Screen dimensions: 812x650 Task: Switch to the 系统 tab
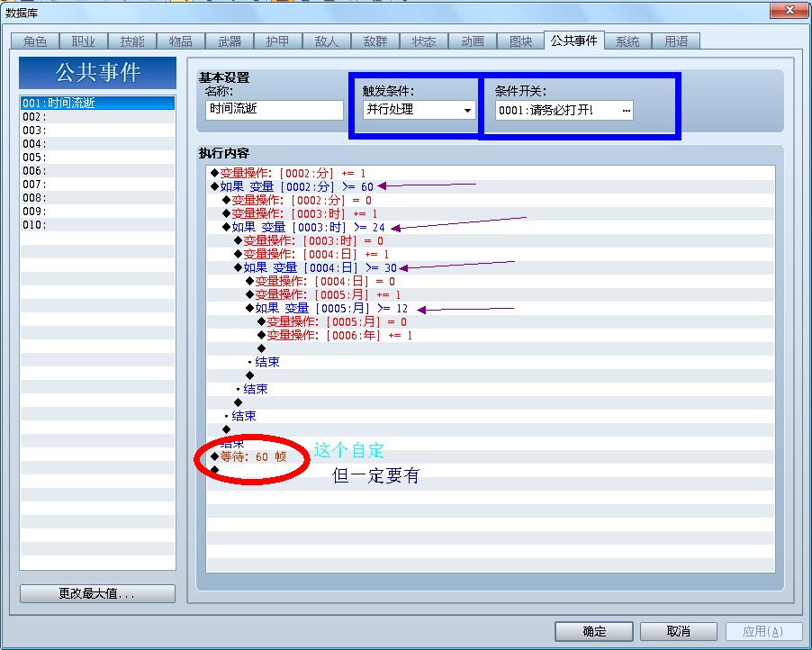627,41
